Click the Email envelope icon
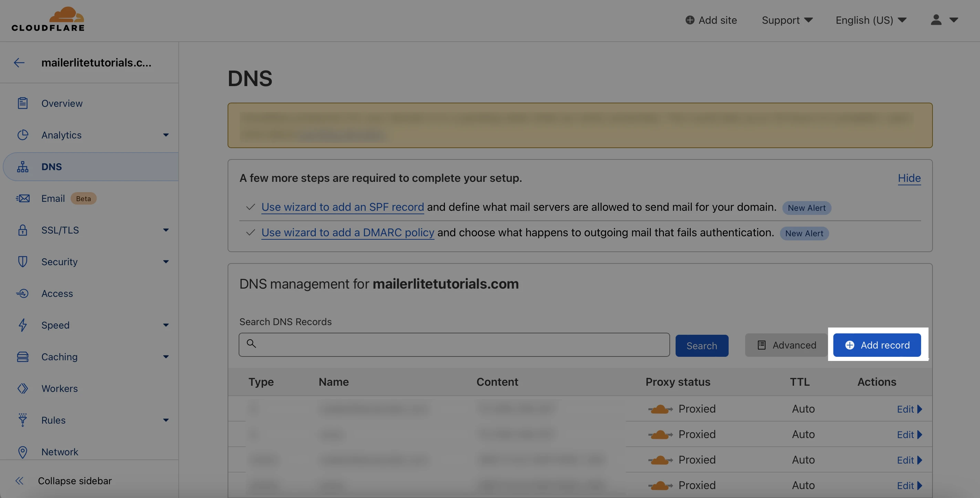Screen dimensions: 980x498 22,198
